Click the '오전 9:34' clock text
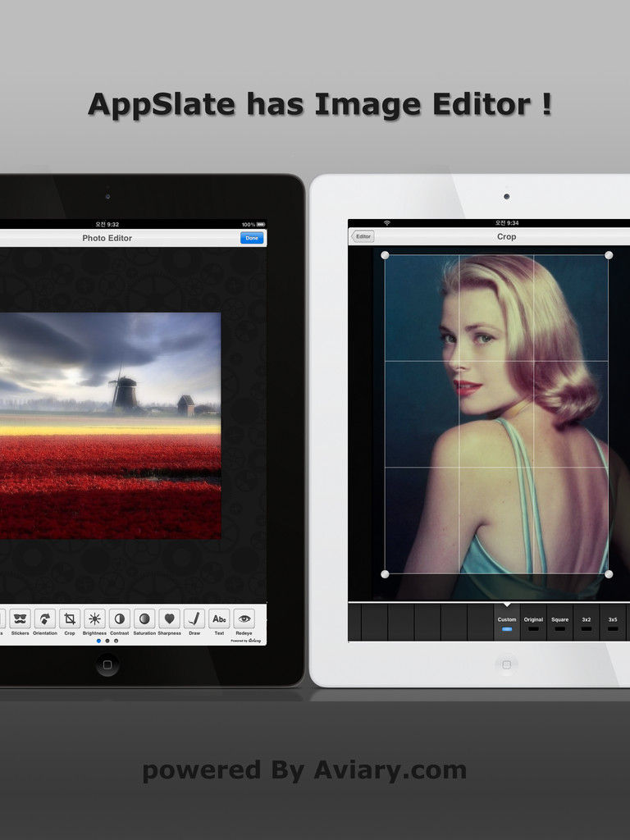This screenshot has height=840, width=630. (507, 223)
